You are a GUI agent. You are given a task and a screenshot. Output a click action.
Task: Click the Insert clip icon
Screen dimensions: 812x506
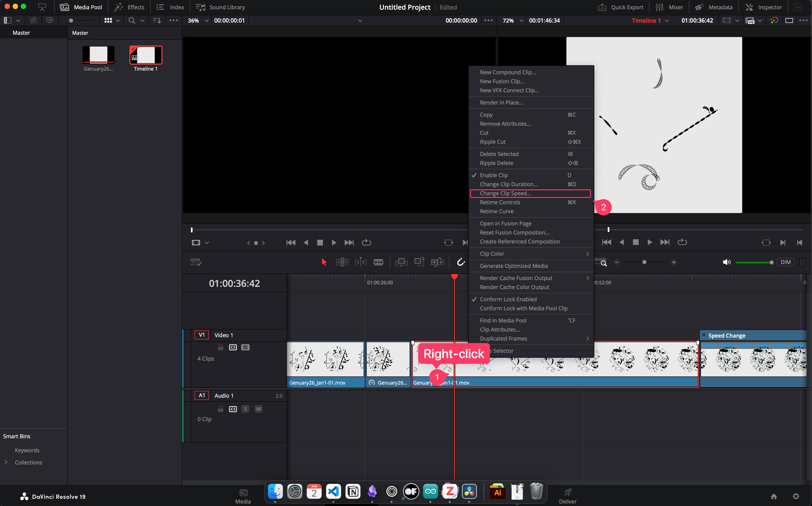click(x=401, y=262)
